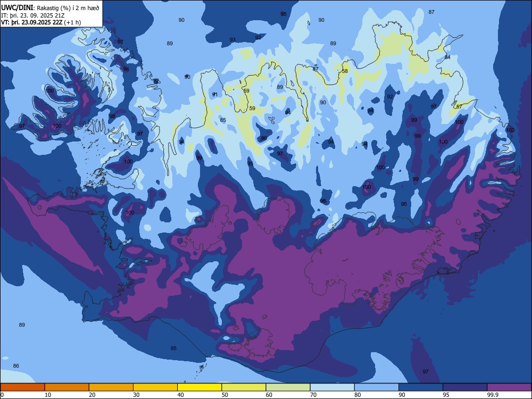Select the 'IT: þri. 23. 09. 2025 21Z' line
The height and width of the screenshot is (399, 532).
coord(34,15)
